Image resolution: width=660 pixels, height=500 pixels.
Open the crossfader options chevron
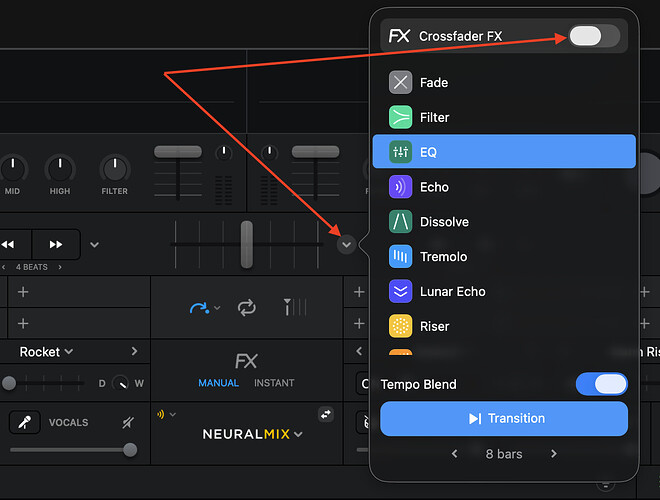click(x=346, y=245)
